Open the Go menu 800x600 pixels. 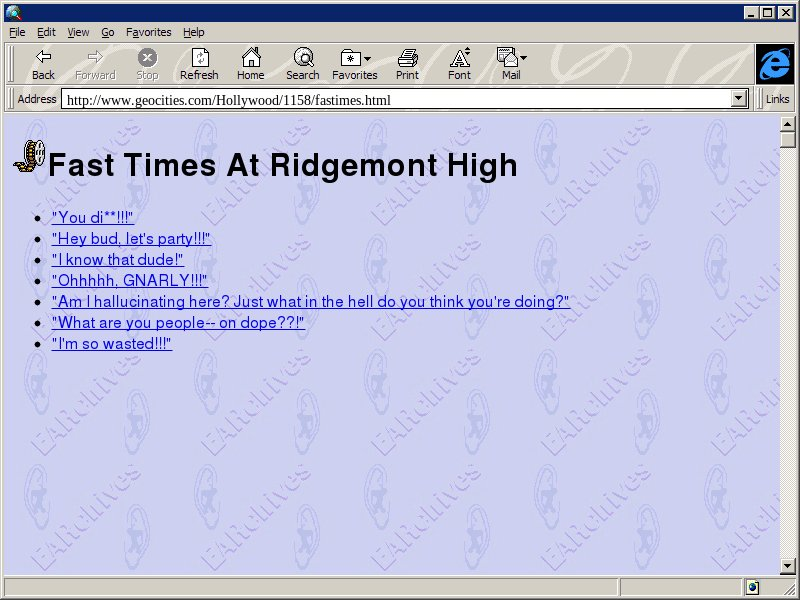coord(107,32)
